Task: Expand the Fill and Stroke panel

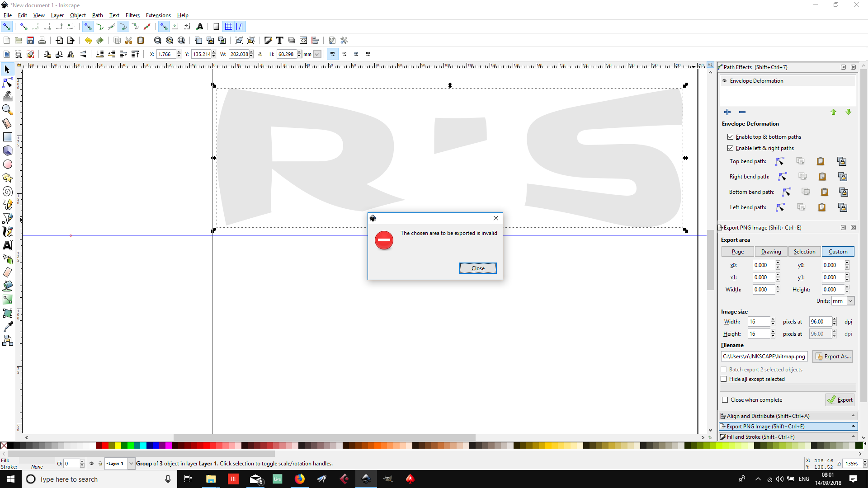Action: pyautogui.click(x=853, y=436)
